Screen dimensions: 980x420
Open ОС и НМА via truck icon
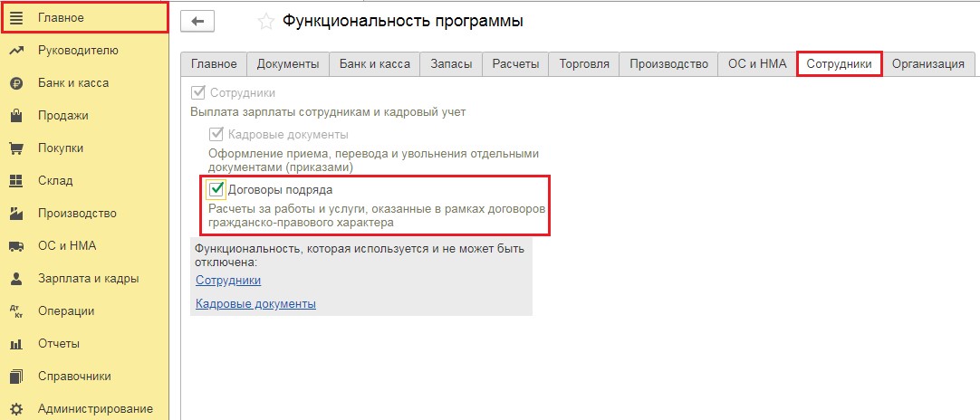pos(16,246)
